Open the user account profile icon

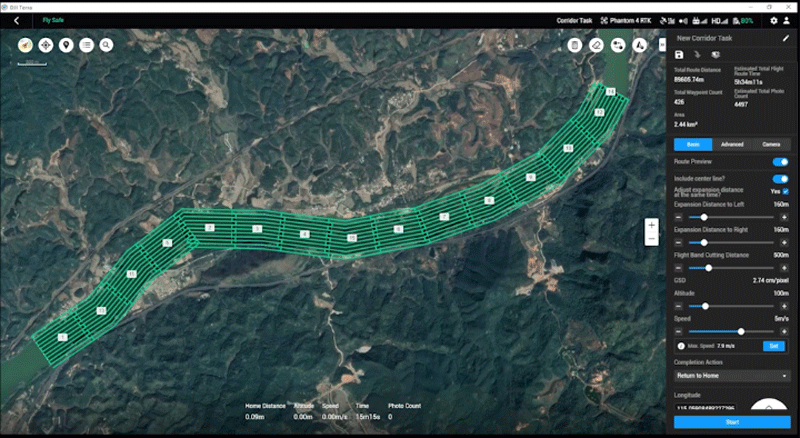click(x=788, y=20)
